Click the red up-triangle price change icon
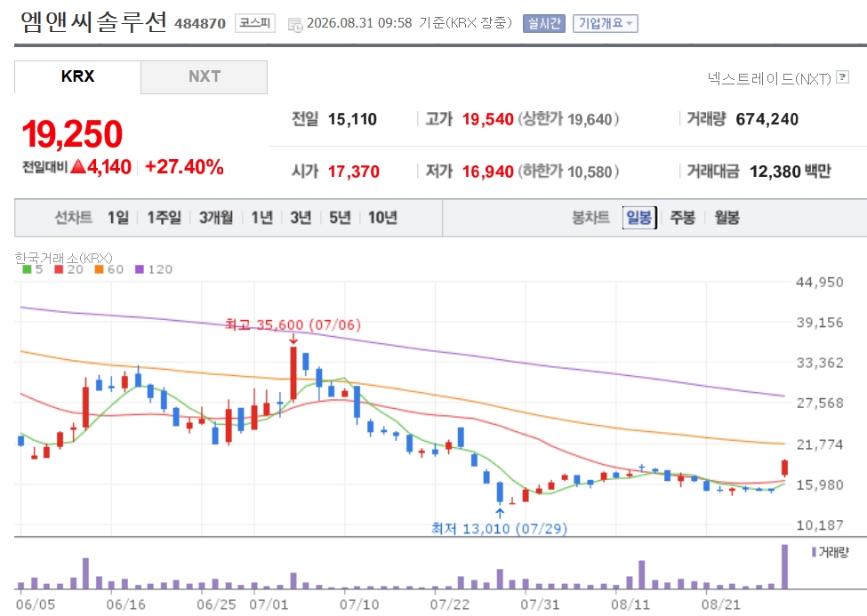867x616 pixels. point(78,166)
